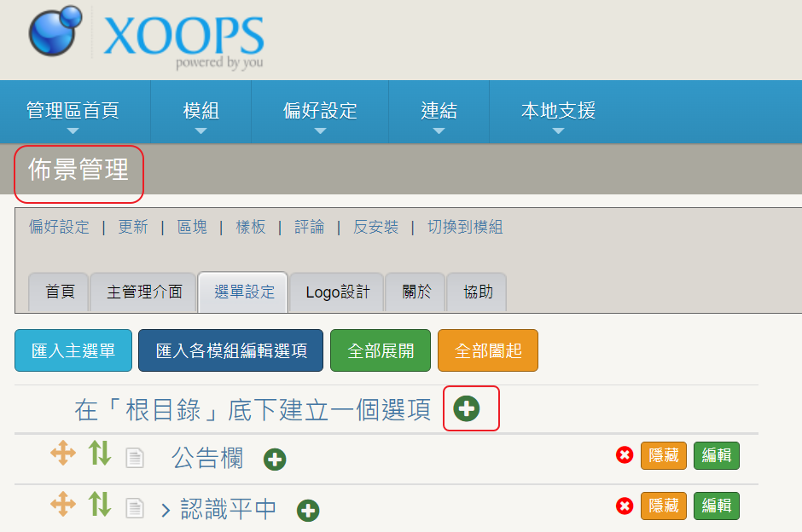Click the plus icon next to 公告欄
The height and width of the screenshot is (532, 802).
(275, 460)
